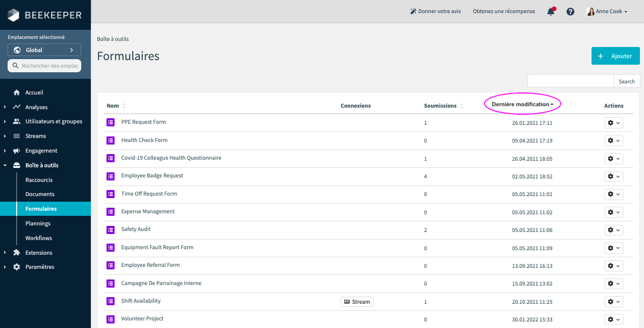Collapse the Boîte à outils section arrow
The width and height of the screenshot is (644, 328).
pyautogui.click(x=5, y=165)
